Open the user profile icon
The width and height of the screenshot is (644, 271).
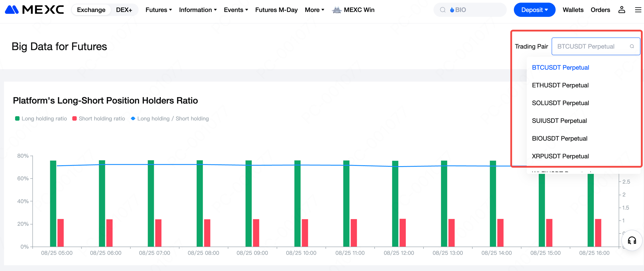pos(622,10)
